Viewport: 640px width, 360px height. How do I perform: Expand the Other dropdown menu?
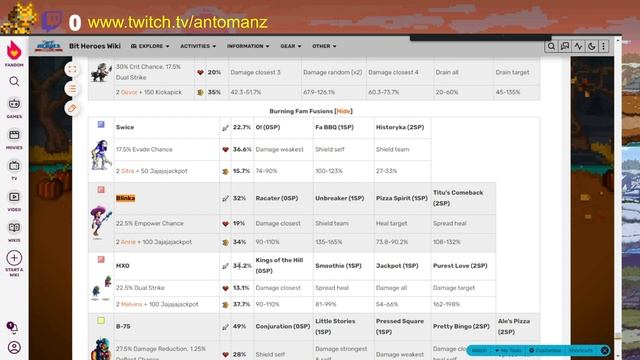pos(324,46)
